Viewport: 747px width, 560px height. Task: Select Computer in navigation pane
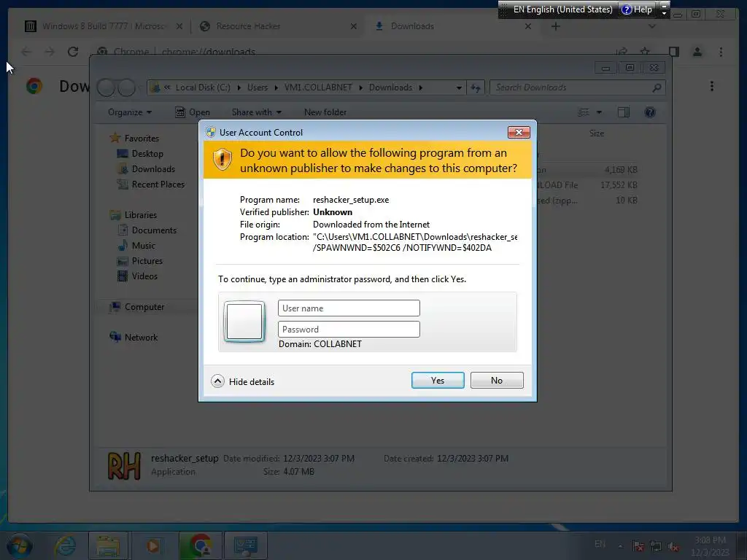[144, 307]
